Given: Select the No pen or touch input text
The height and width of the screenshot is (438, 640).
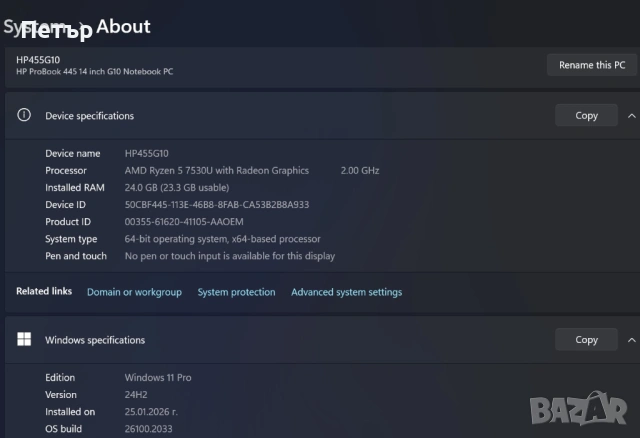Looking at the screenshot, I should (230, 256).
